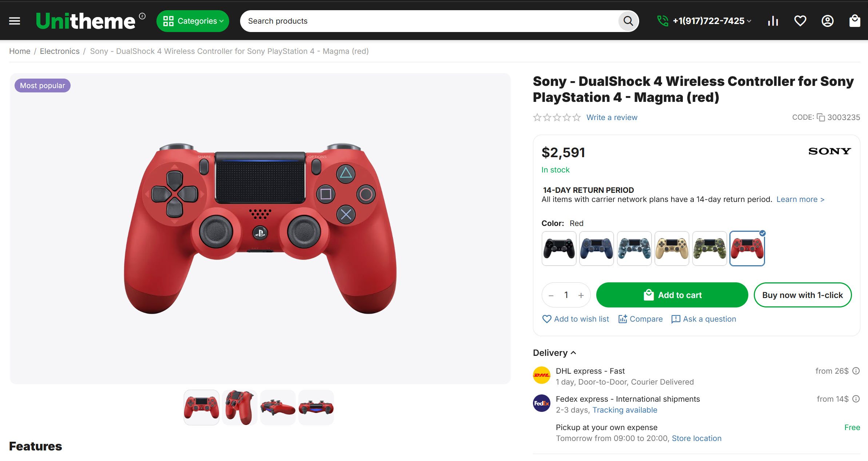Open the Write a review link
Screen dimensions: 868x461
pos(612,118)
